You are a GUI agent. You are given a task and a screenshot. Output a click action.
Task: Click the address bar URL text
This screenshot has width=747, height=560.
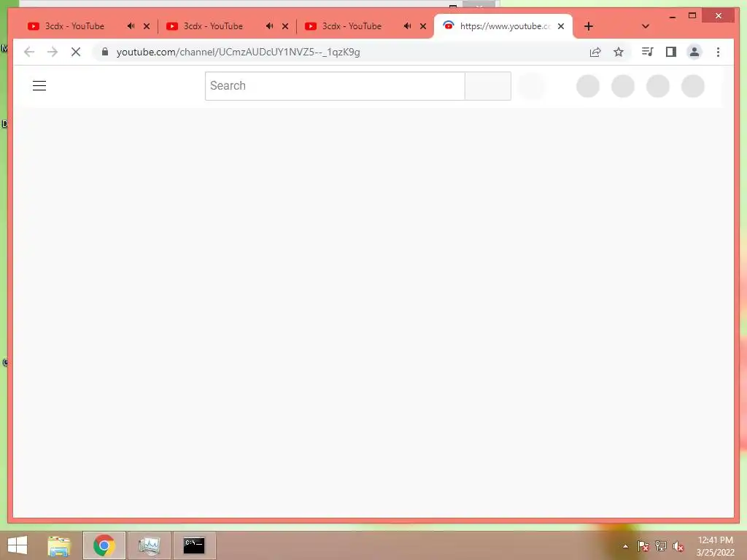pyautogui.click(x=239, y=52)
